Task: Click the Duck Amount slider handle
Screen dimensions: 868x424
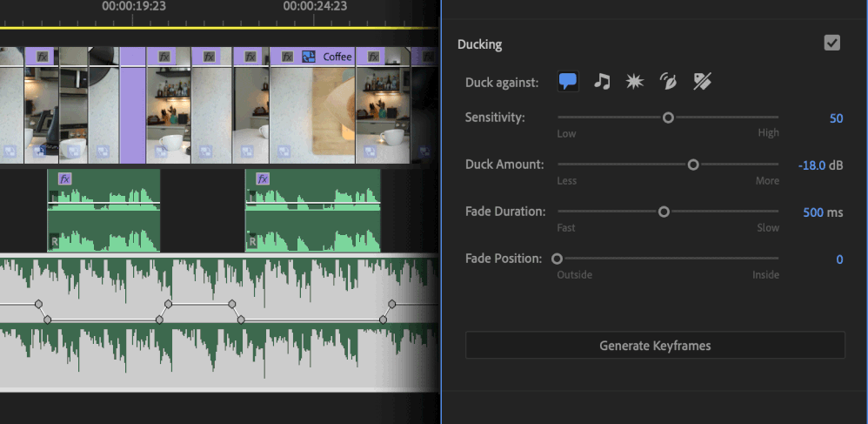Action: pos(693,165)
